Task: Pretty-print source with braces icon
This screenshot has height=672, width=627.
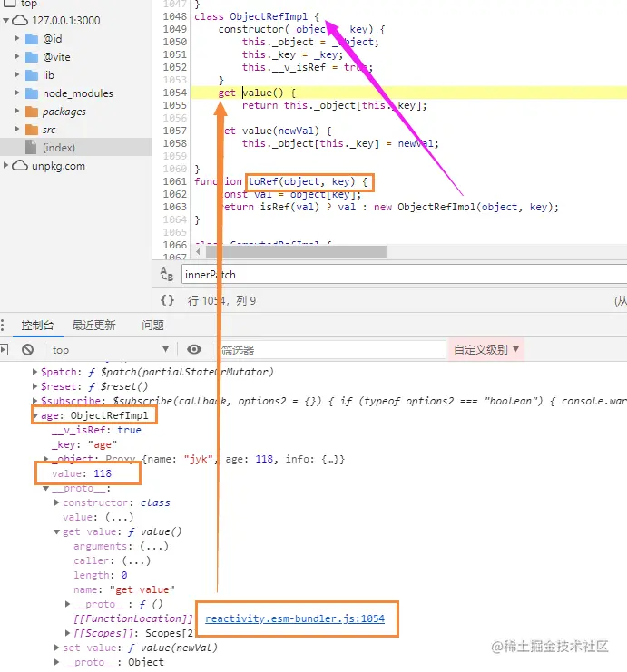Action: (x=167, y=300)
